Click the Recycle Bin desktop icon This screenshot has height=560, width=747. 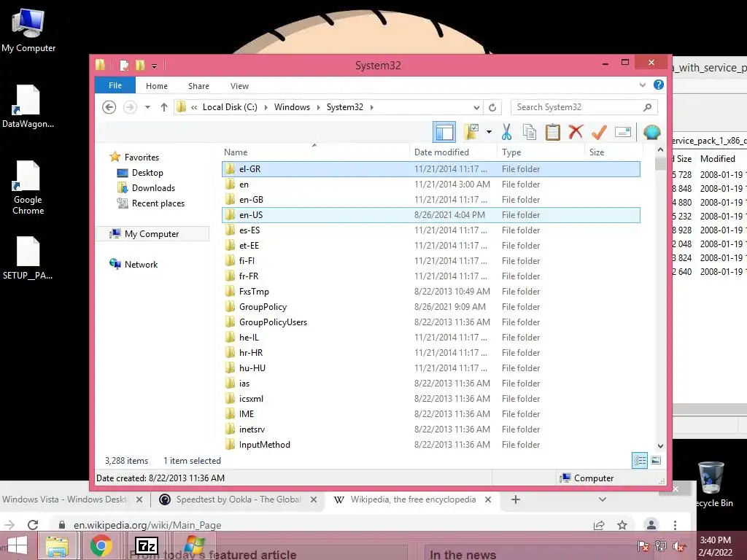[x=711, y=483]
